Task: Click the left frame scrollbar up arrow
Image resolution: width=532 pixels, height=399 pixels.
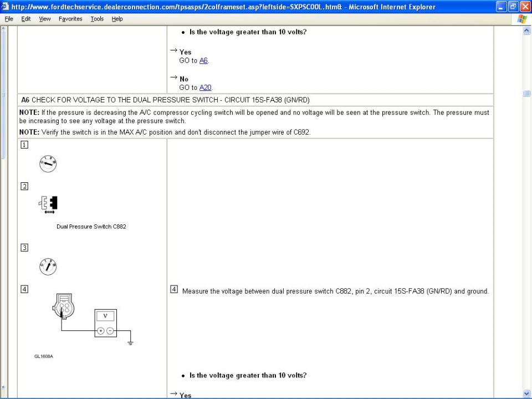Action: pos(3,28)
